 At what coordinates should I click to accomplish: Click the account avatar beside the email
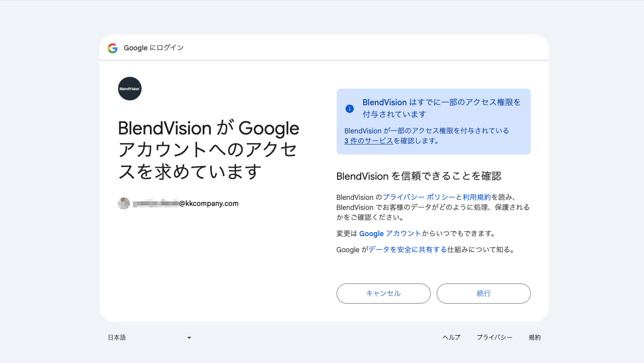point(124,203)
